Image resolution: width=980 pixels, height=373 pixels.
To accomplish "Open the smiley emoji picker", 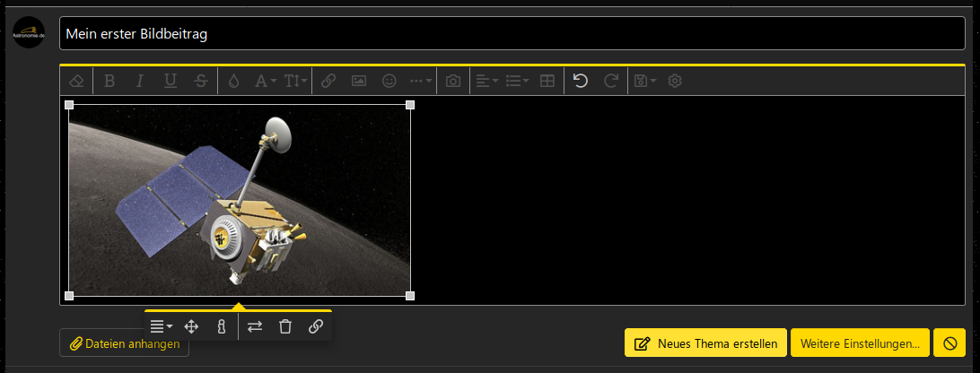I will (x=389, y=81).
